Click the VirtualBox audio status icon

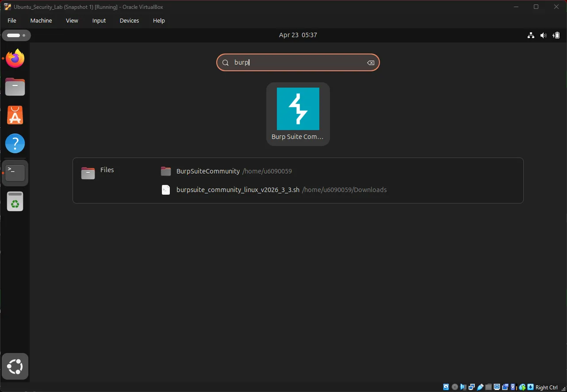pyautogui.click(x=463, y=387)
